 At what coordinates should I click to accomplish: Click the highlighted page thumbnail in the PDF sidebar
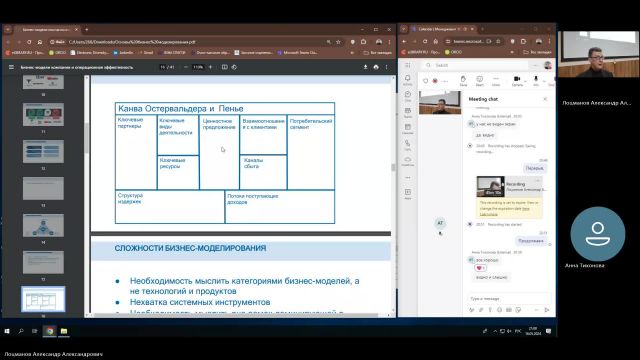[43, 299]
